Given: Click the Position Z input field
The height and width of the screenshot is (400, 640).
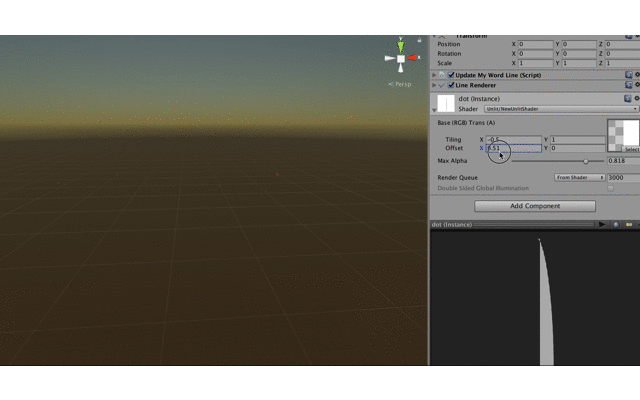Looking at the screenshot, I should coord(622,44).
